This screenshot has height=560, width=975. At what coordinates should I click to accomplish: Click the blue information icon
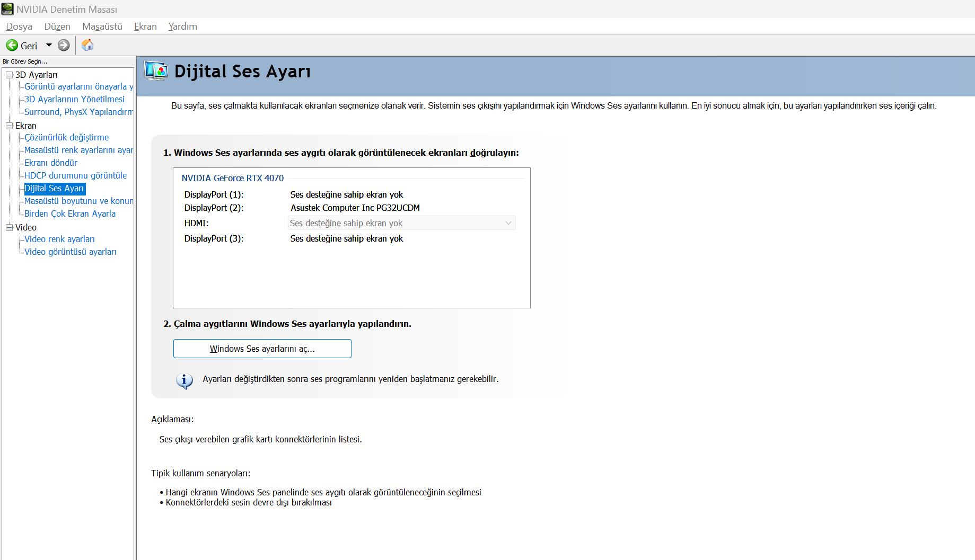pyautogui.click(x=184, y=381)
